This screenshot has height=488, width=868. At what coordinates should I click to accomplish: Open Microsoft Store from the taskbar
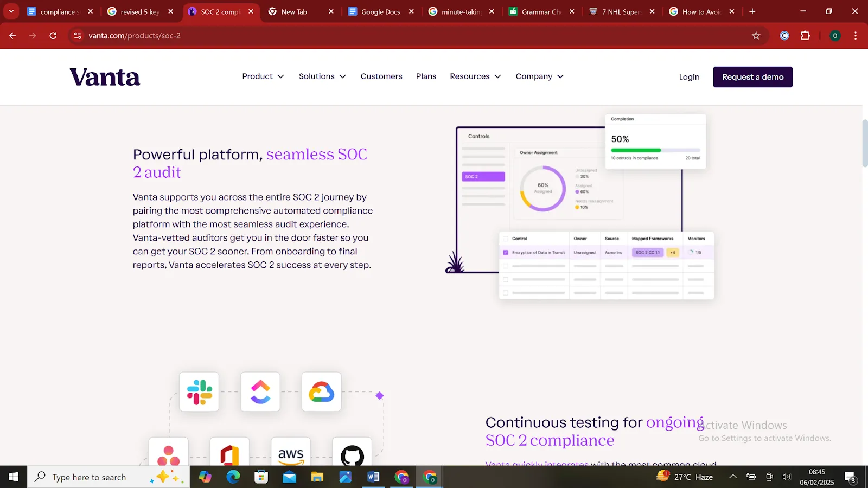pyautogui.click(x=261, y=477)
